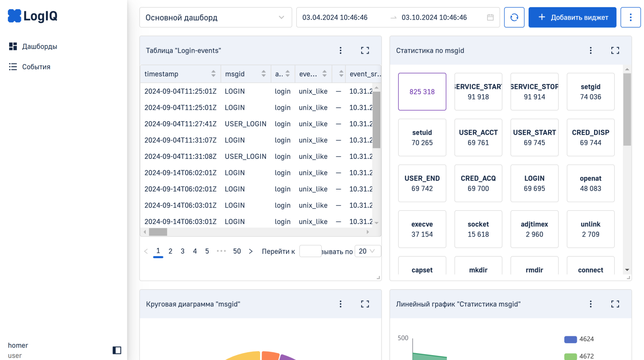Click the 4624 legend color swatch
The width and height of the screenshot is (644, 360).
570,339
